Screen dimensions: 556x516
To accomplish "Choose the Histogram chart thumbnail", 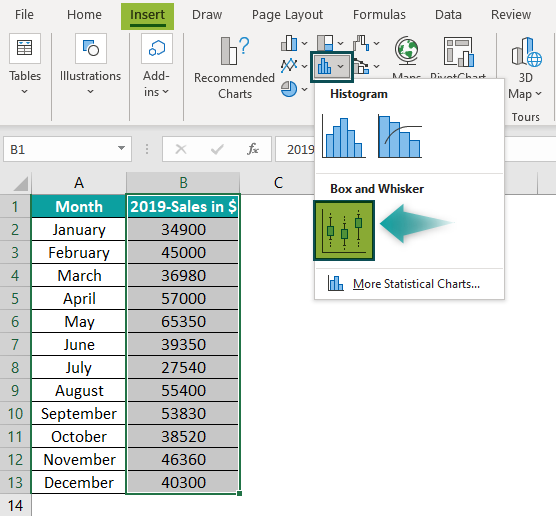I will (343, 137).
